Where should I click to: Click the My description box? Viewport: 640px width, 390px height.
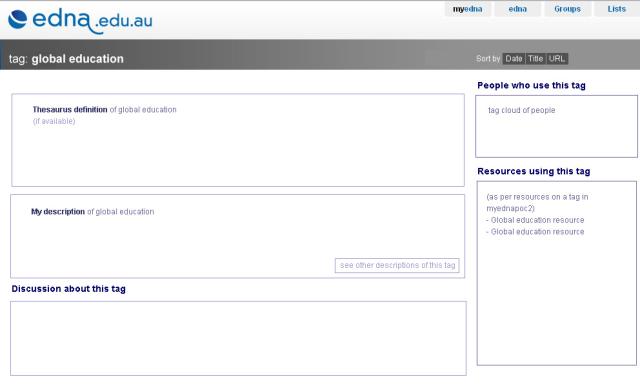[x=238, y=236]
